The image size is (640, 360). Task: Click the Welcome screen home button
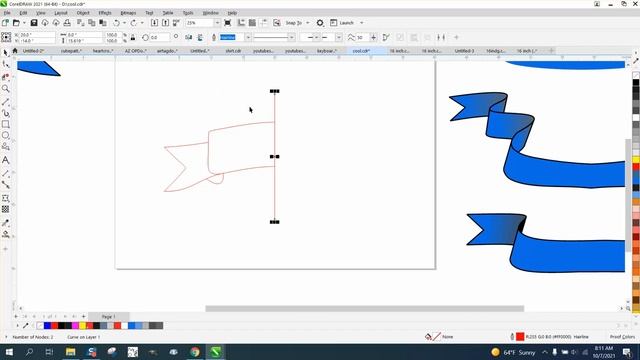tap(15, 51)
